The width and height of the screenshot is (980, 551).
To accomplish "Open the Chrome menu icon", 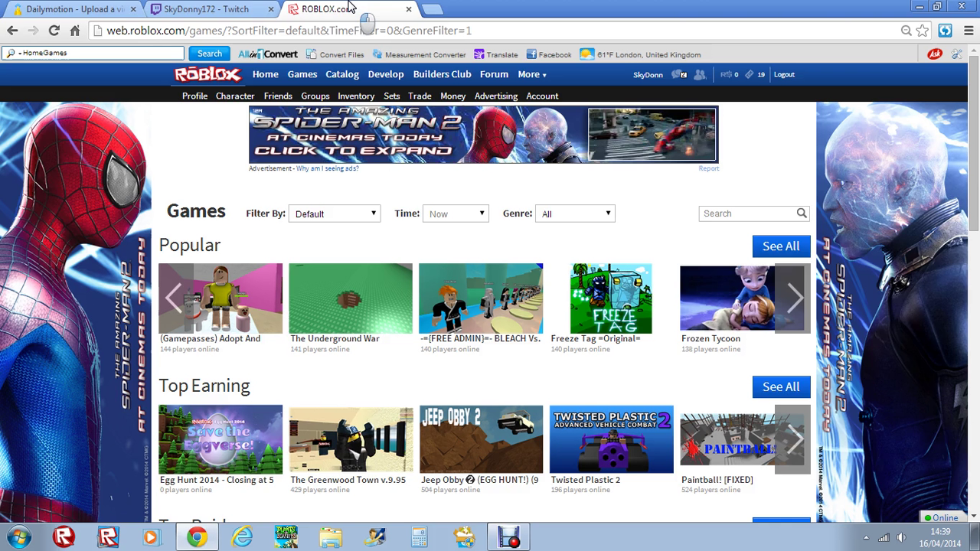I will click(x=967, y=31).
